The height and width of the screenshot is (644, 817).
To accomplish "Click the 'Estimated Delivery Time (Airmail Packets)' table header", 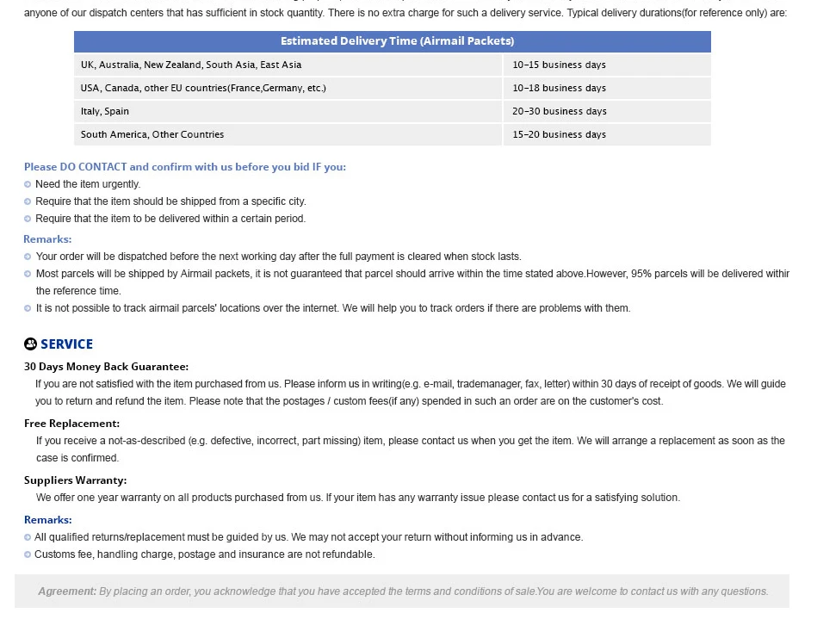I will pos(393,41).
